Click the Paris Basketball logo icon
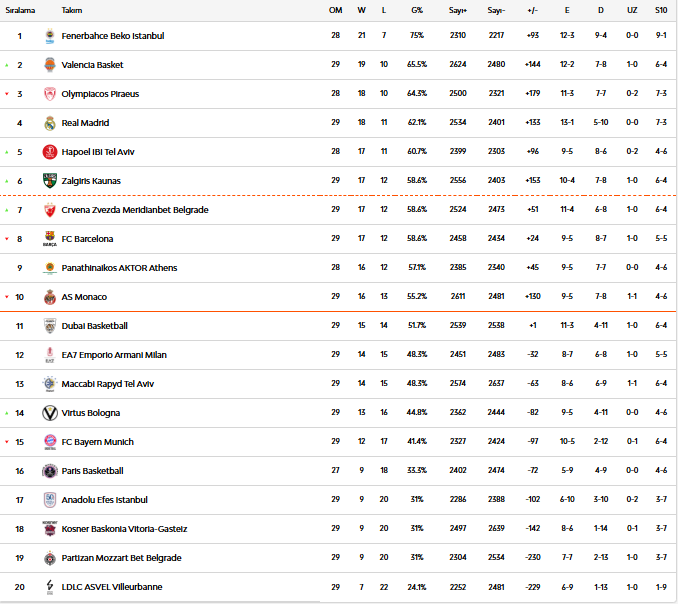This screenshot has width=678, height=604. pos(50,471)
